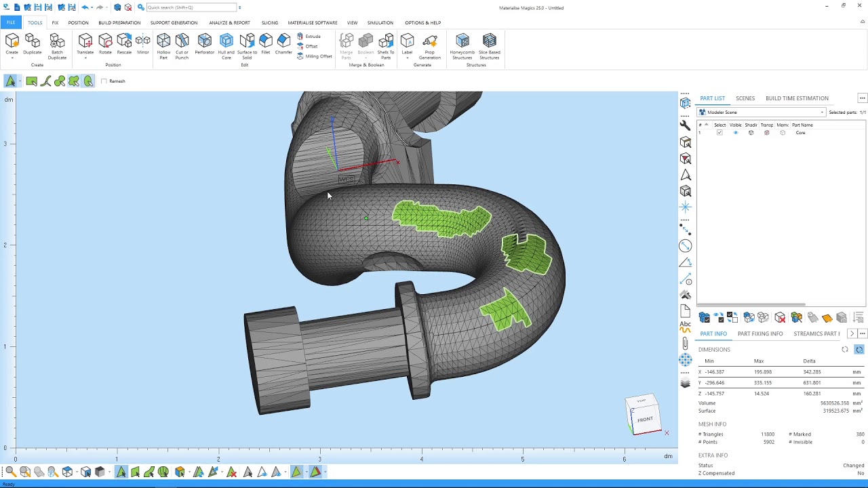Select the Hollow Part tool
The height and width of the screenshot is (488, 868).
[163, 46]
